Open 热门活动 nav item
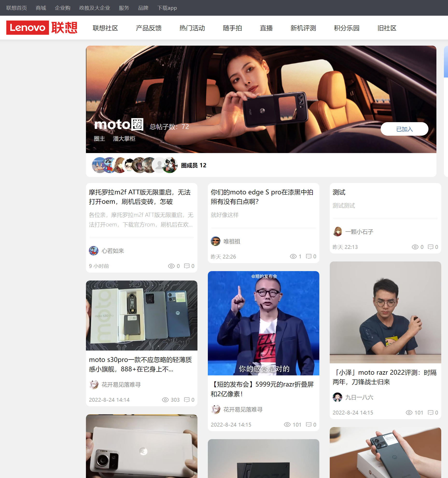This screenshot has height=478, width=448. coord(192,28)
